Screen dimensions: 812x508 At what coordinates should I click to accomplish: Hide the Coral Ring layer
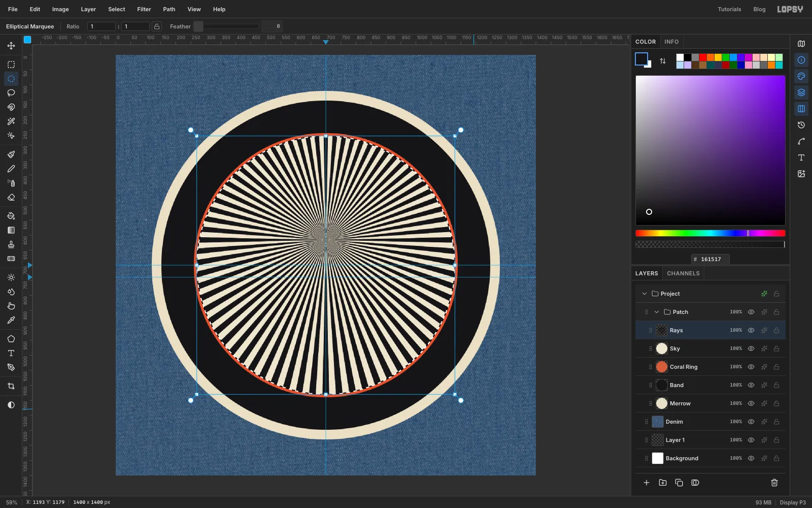(x=751, y=367)
